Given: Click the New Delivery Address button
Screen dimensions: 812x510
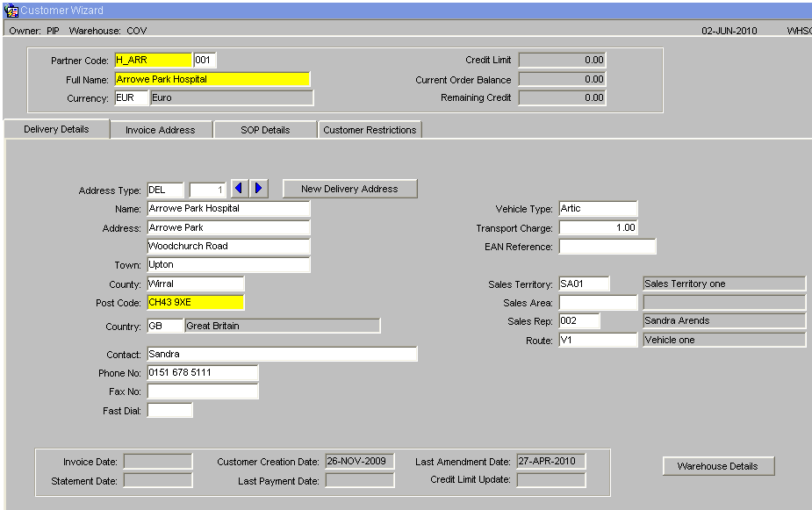Looking at the screenshot, I should [349, 189].
